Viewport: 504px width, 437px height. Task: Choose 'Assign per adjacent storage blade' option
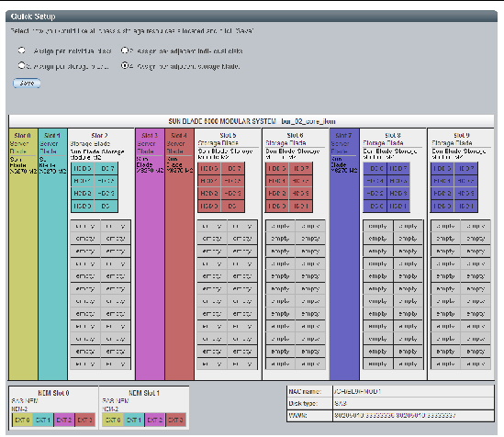click(x=125, y=65)
